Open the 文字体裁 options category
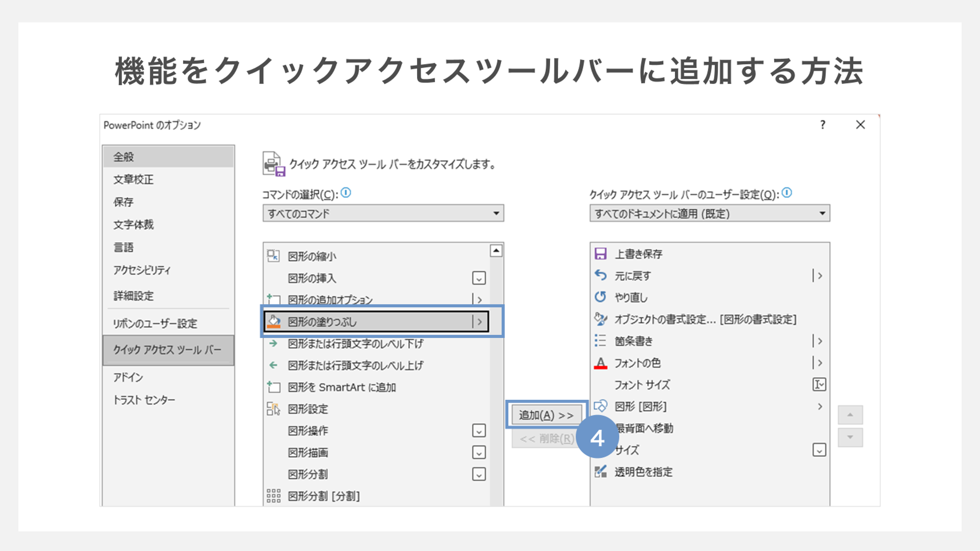980x551 pixels. click(x=168, y=224)
